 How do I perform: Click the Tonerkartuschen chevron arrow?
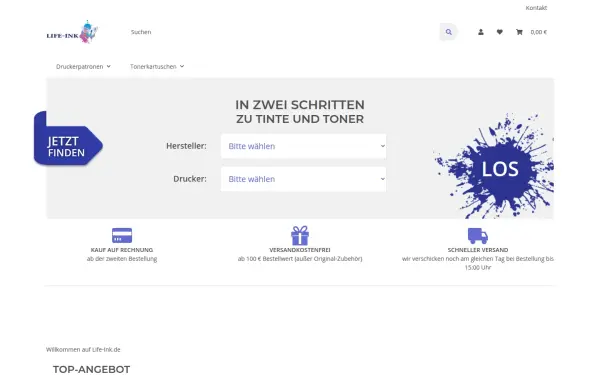click(182, 67)
